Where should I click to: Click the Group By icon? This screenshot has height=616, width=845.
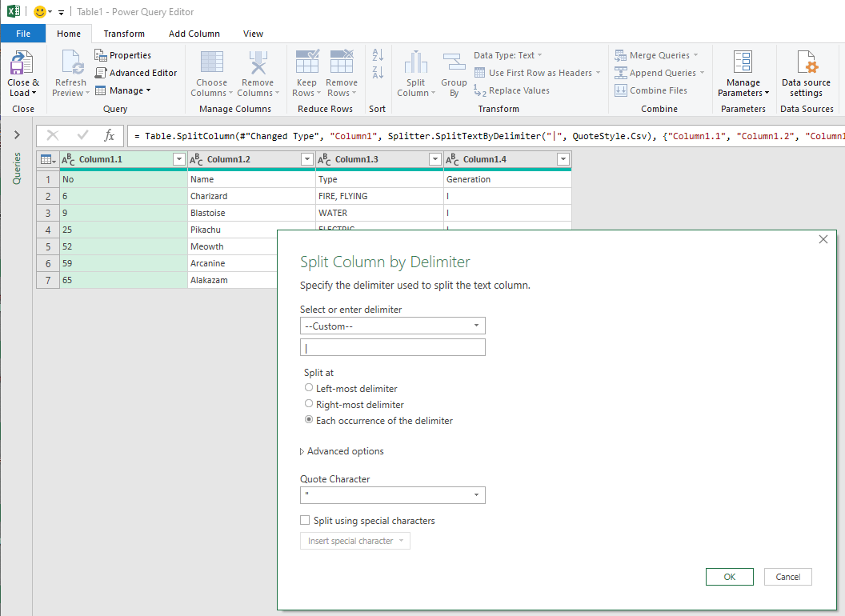click(x=454, y=62)
